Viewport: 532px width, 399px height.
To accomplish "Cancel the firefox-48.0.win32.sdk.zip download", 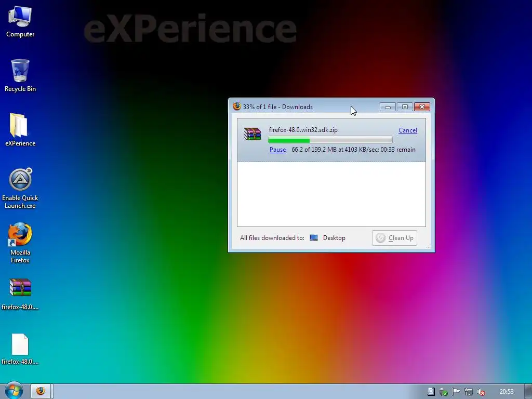I will point(407,130).
